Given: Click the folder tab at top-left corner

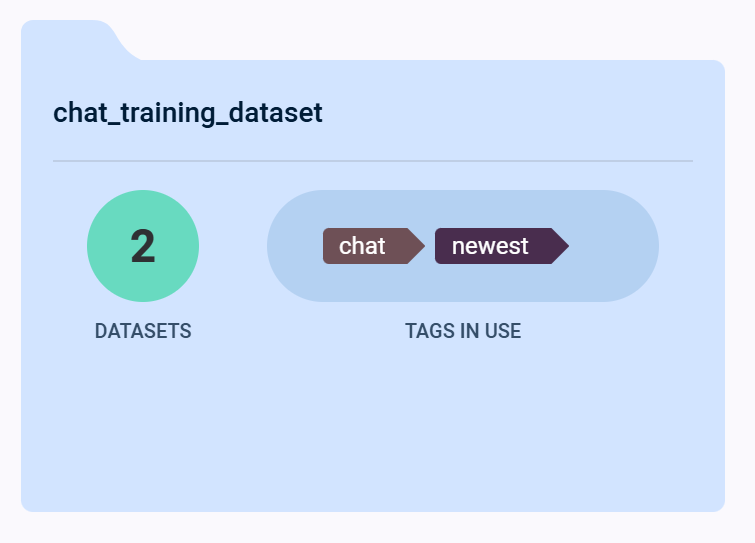Looking at the screenshot, I should click(x=70, y=38).
